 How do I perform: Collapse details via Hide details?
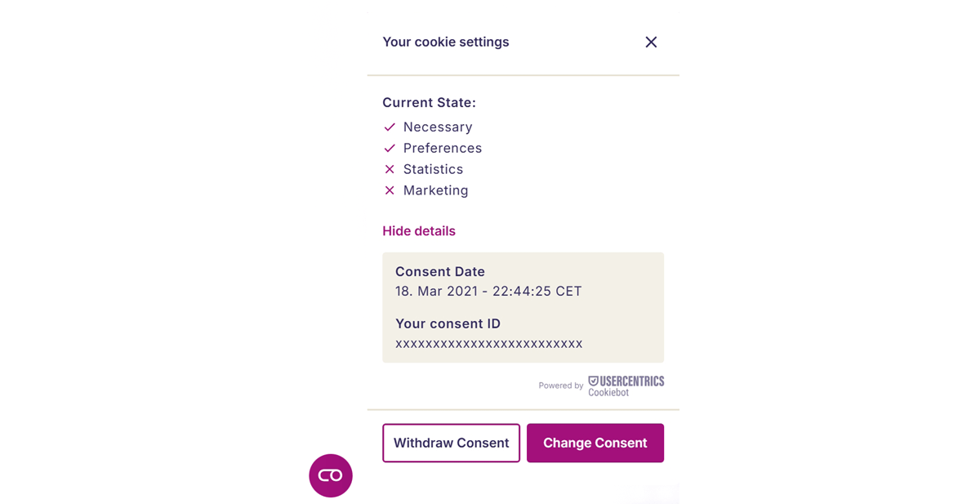[418, 230]
